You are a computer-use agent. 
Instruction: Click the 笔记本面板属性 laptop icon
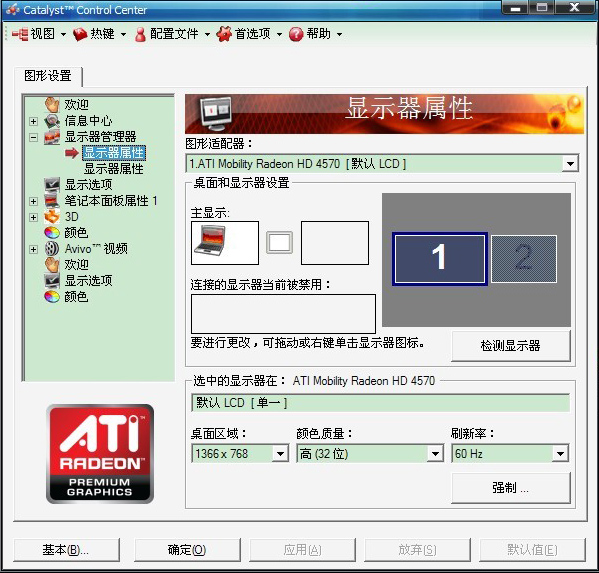coord(52,201)
